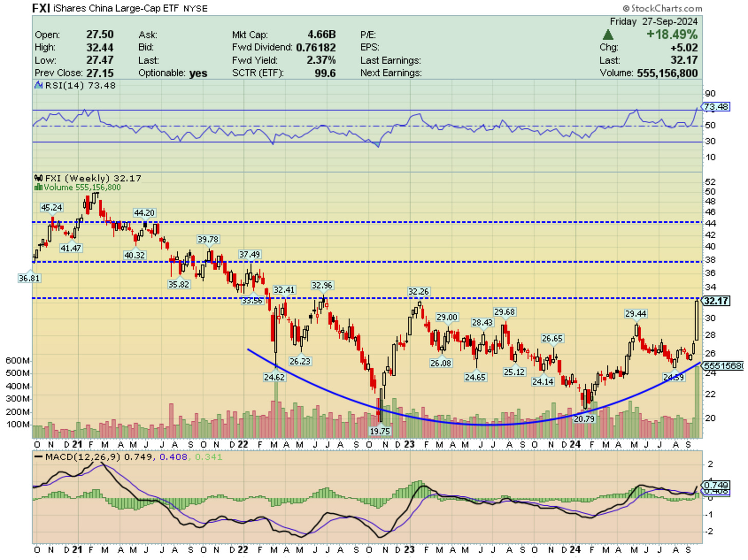
Task: Select the iShares China Large-Cap ETF name
Action: click(x=116, y=8)
